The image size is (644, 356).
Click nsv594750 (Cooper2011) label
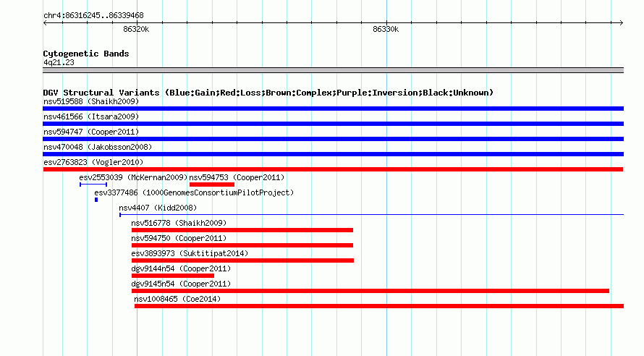pos(179,238)
